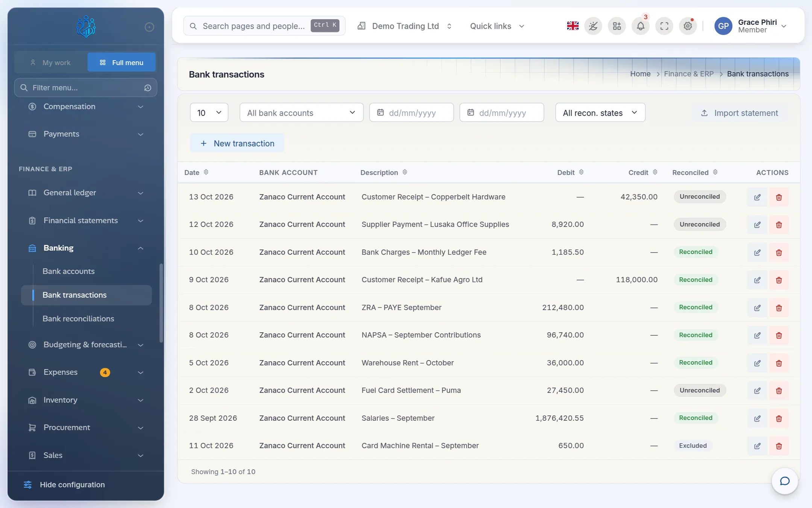The image size is (812, 508).
Task: Sort the table by Credit column
Action: tap(643, 172)
